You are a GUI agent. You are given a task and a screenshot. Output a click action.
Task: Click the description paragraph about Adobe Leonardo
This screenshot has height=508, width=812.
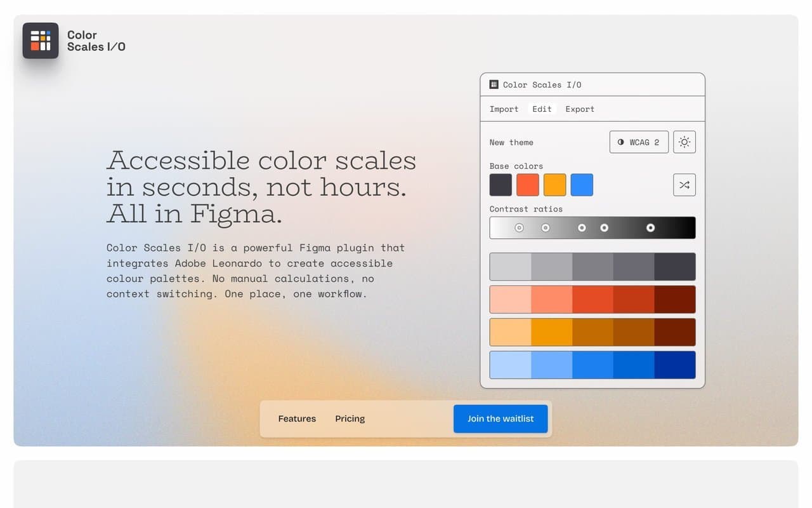(256, 271)
